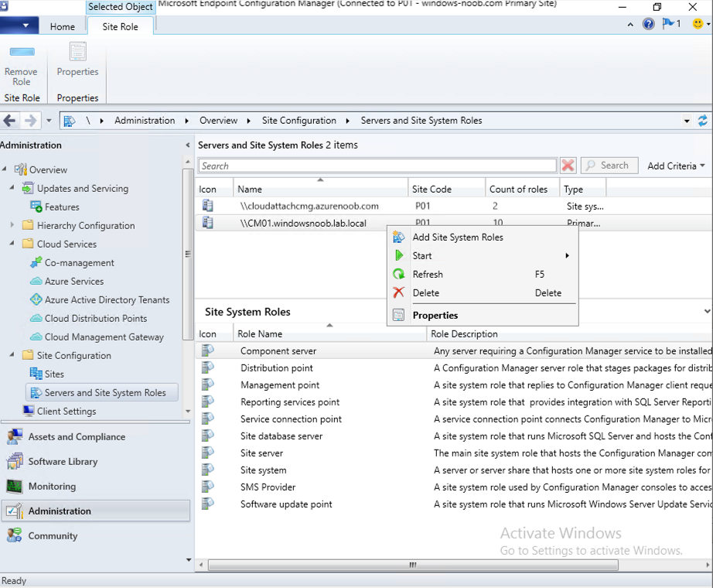Click the Properties ribbon icon
713x588 pixels.
click(78, 52)
